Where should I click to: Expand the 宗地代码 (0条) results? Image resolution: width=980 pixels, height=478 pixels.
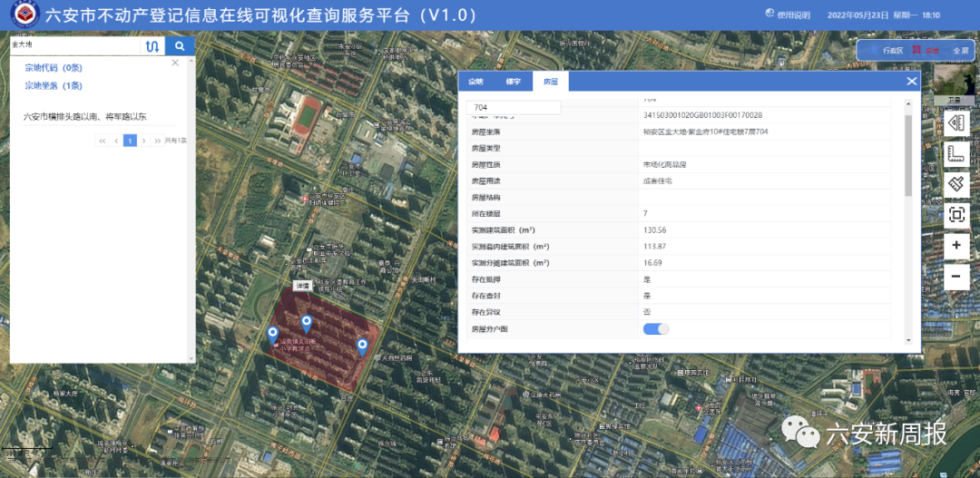(x=54, y=68)
